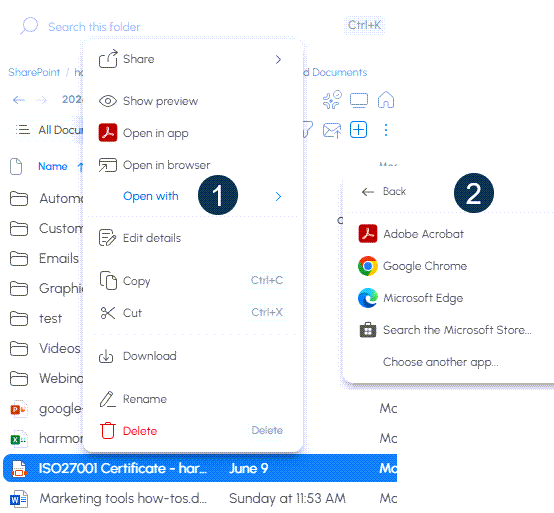Screen dimensions: 554x513
Task: Choose Open in app option
Action: (x=193, y=133)
